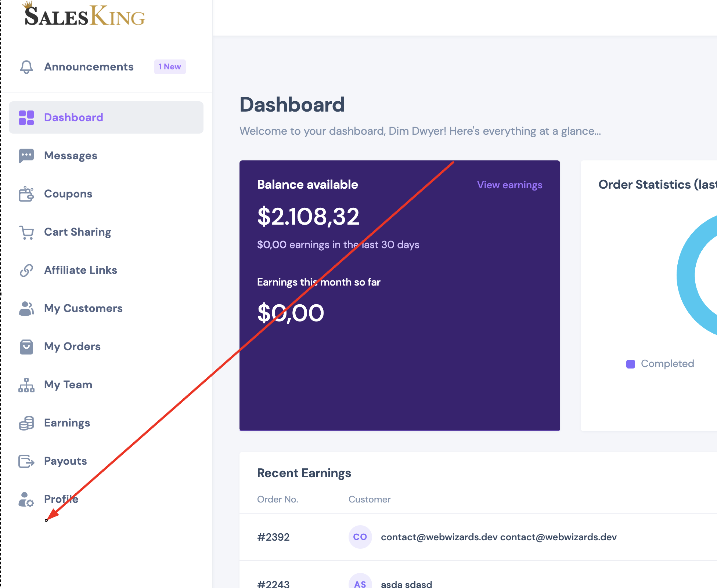Click order number #2392
The height and width of the screenshot is (588, 717).
tap(273, 537)
